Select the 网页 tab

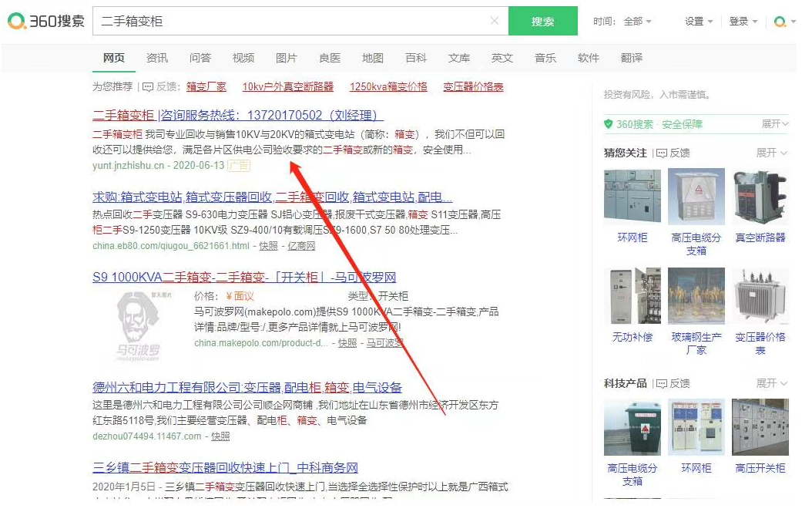point(114,58)
